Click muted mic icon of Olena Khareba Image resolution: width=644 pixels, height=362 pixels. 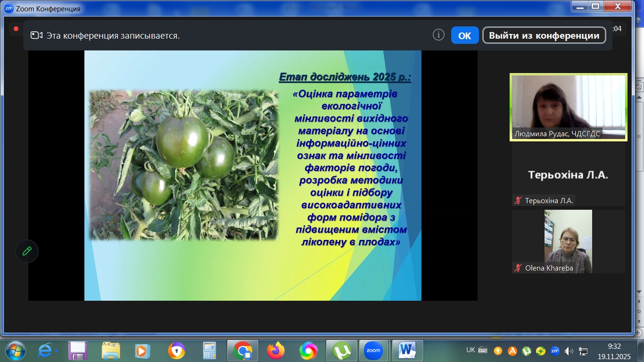click(x=518, y=268)
